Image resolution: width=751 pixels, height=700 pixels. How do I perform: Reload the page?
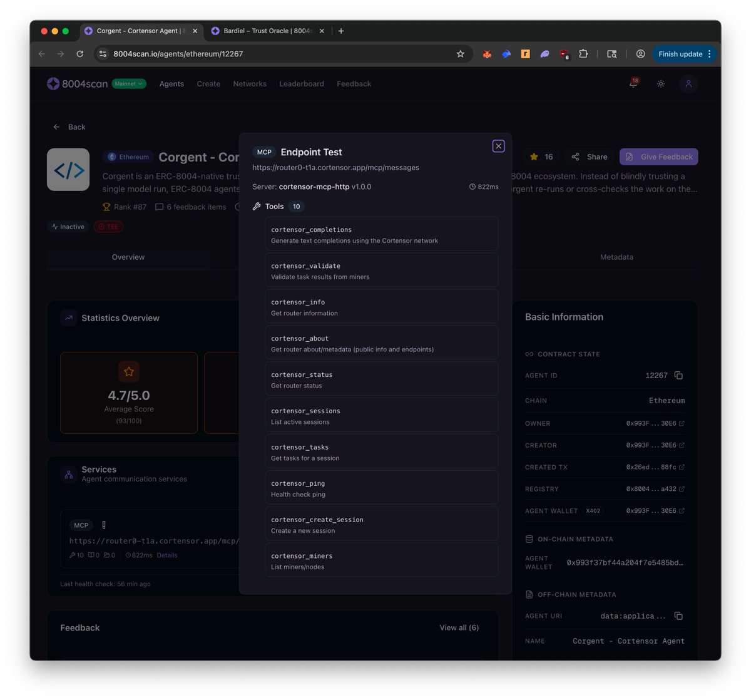tap(80, 54)
